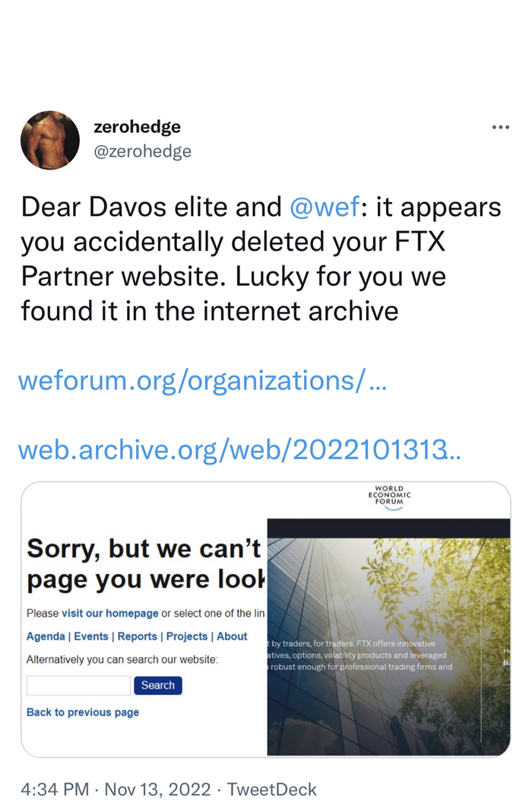
Task: Focus the website search input field
Action: tap(78, 685)
